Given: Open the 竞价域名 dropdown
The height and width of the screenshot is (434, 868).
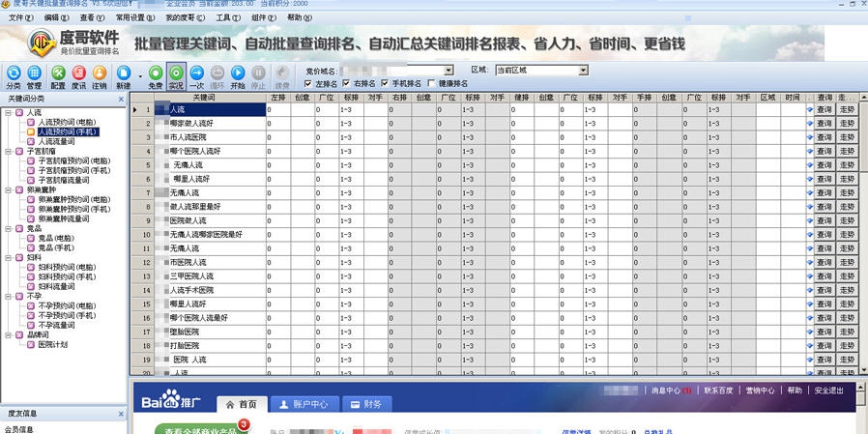Looking at the screenshot, I should pos(448,71).
